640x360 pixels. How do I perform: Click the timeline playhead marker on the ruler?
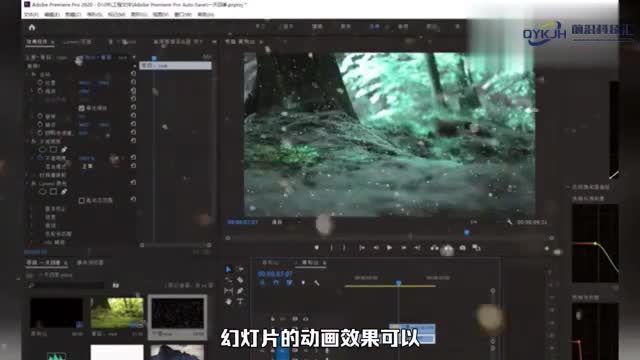pos(398,282)
